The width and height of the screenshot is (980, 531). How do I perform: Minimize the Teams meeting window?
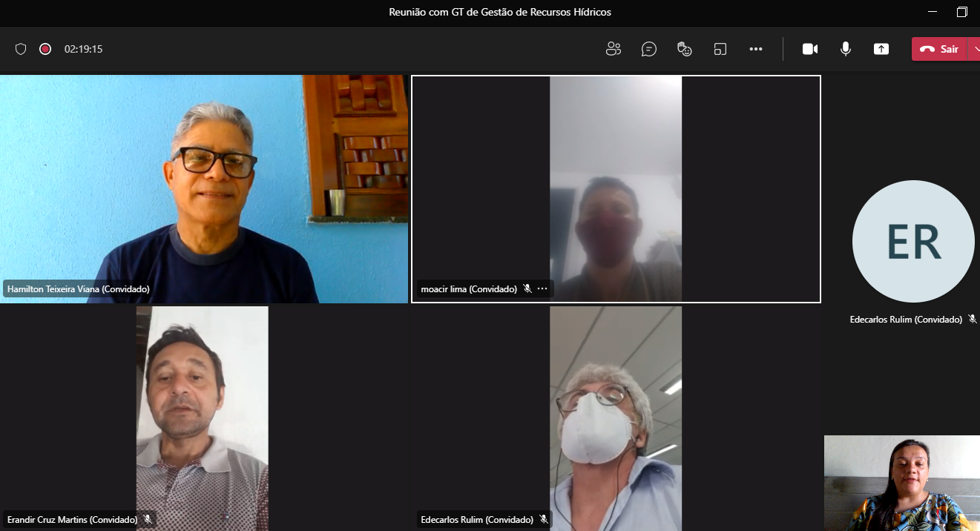tap(933, 12)
